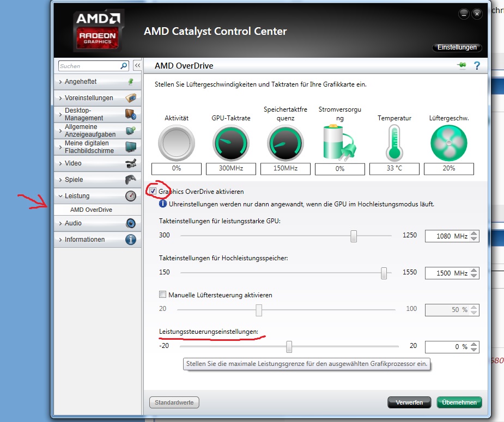Expand the Informationen section

[60, 240]
